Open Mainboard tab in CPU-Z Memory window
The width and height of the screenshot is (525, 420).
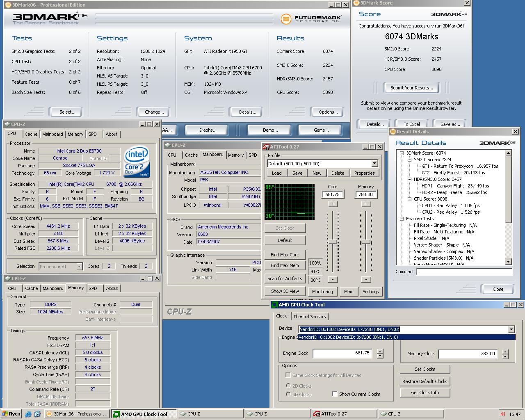tap(53, 288)
